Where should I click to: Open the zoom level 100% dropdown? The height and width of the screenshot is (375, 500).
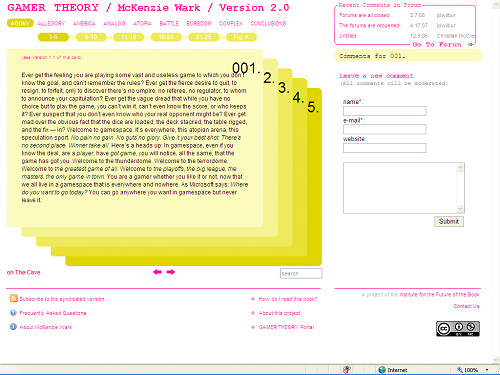[x=487, y=370]
